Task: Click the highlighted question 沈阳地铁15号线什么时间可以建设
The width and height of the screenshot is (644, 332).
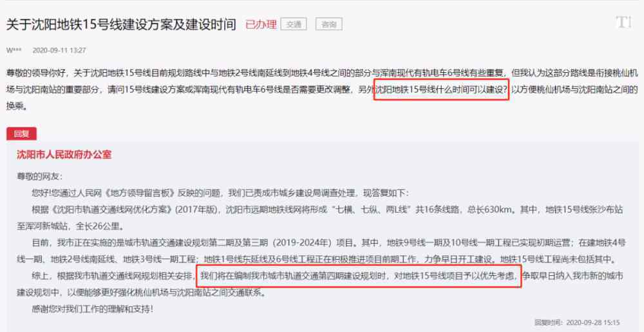Action: (x=442, y=90)
